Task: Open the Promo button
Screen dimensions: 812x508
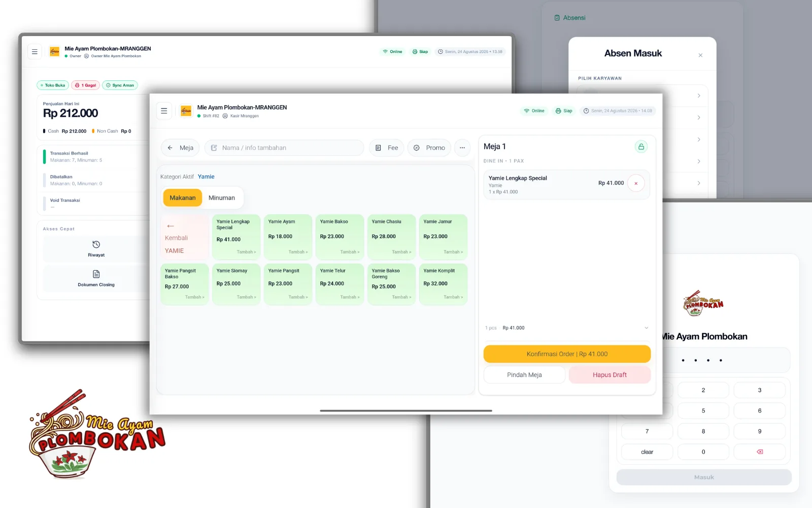Action: coord(429,148)
